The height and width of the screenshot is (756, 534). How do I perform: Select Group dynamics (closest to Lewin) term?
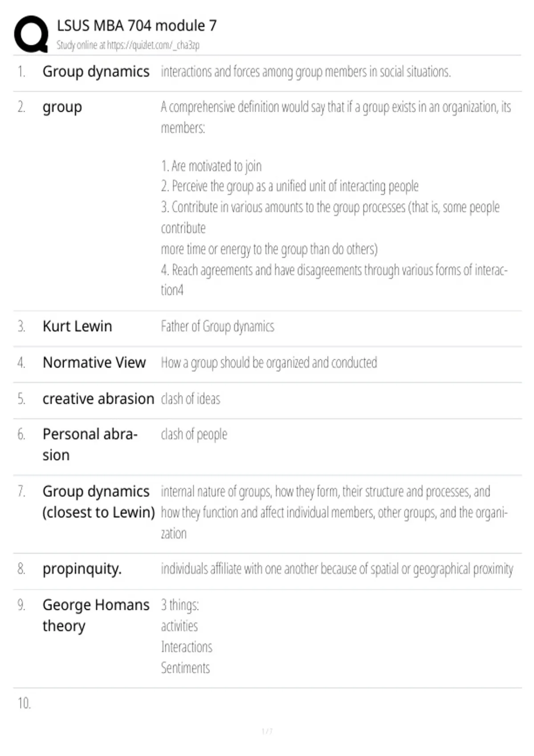98,502
